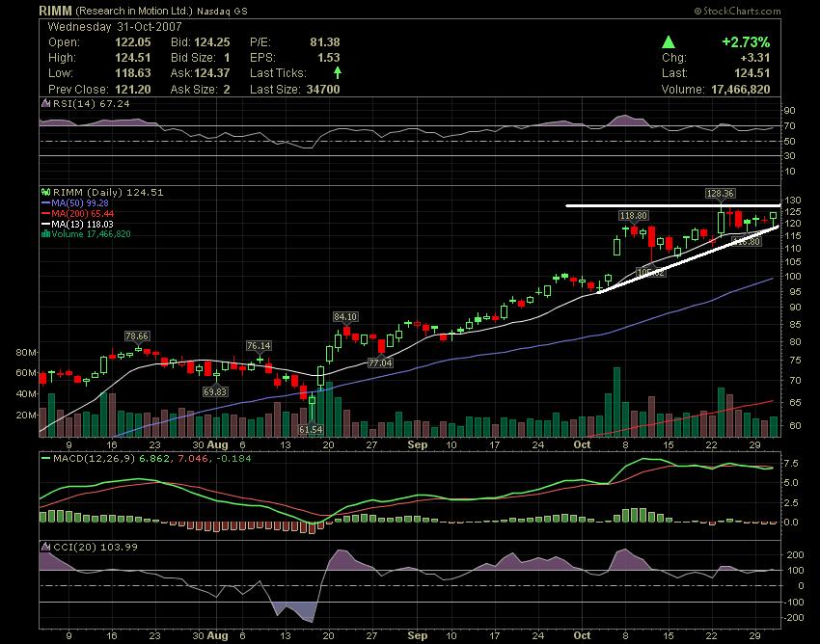
Task: Click the 'MA(200) 65.44' legend entry
Action: pos(83,213)
